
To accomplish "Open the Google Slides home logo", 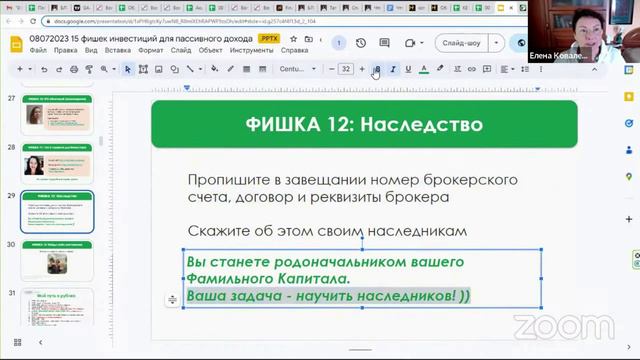I will pyautogui.click(x=16, y=44).
